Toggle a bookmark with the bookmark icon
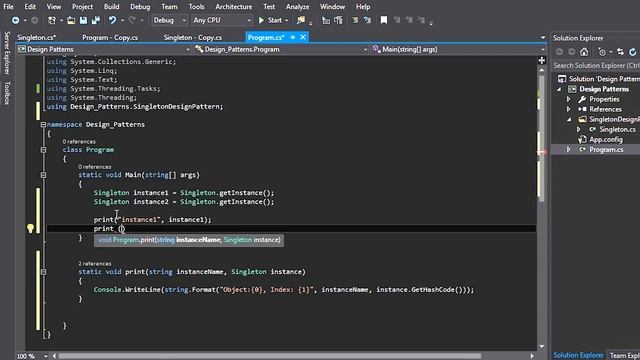Viewport: 640px width, 360px height. pyautogui.click(x=384, y=20)
